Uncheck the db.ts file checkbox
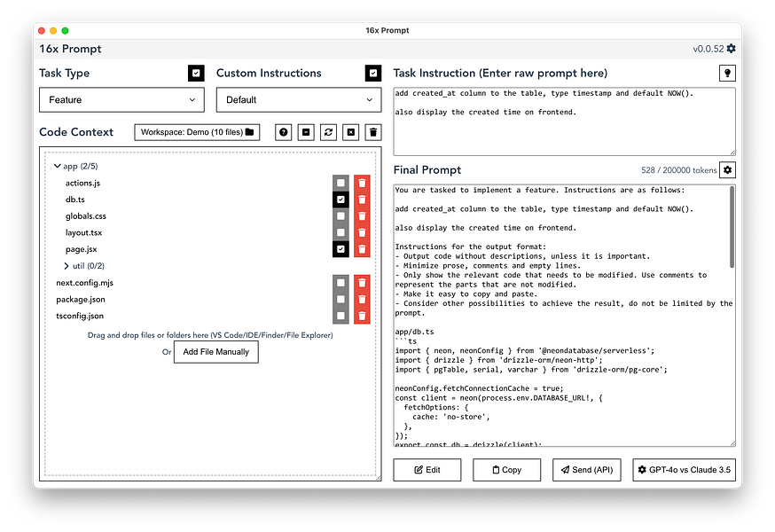 point(341,199)
